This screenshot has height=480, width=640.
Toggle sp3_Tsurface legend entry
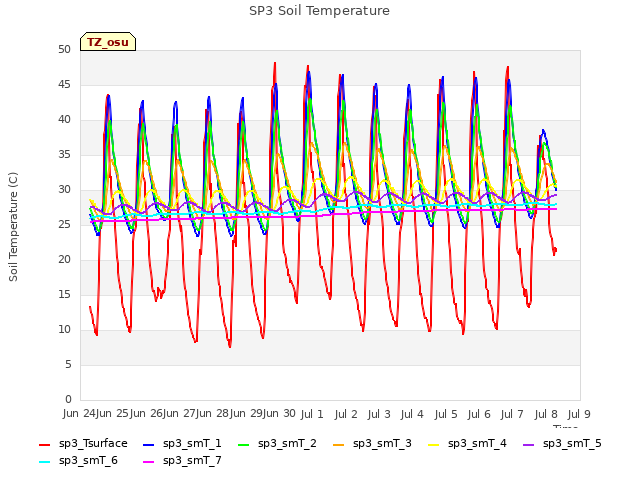point(83,443)
